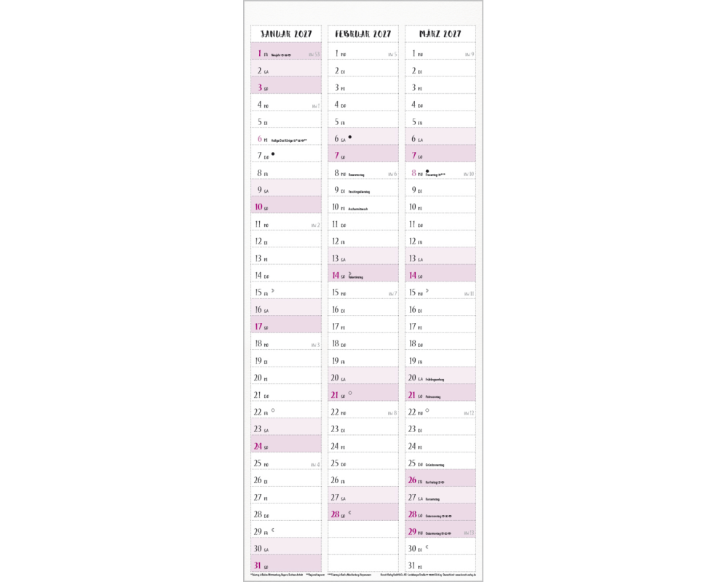Select the Februar 2027 month header
Screen dimensions: 728x582
[363, 33]
